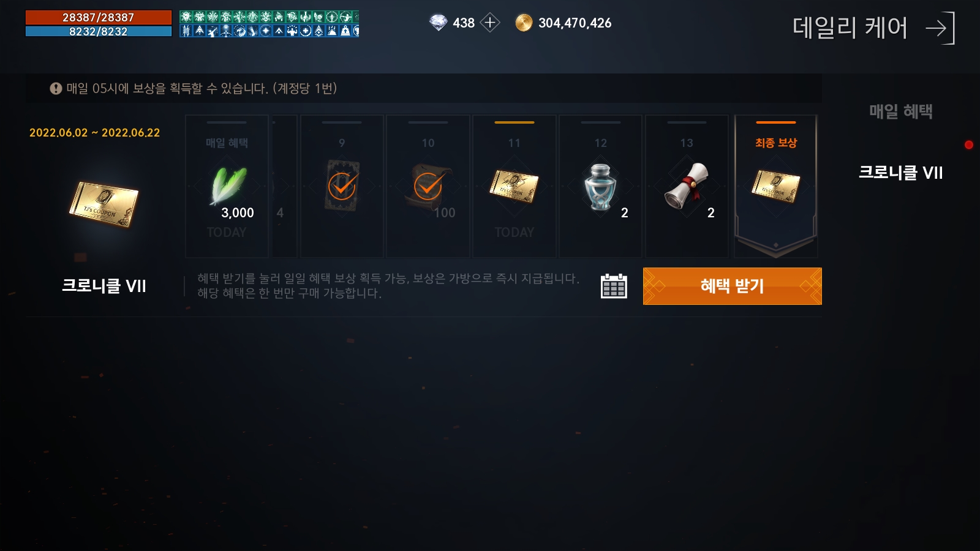Image resolution: width=980 pixels, height=551 pixels.
Task: Click the partially hidden day 4 slot
Action: pyautogui.click(x=284, y=186)
